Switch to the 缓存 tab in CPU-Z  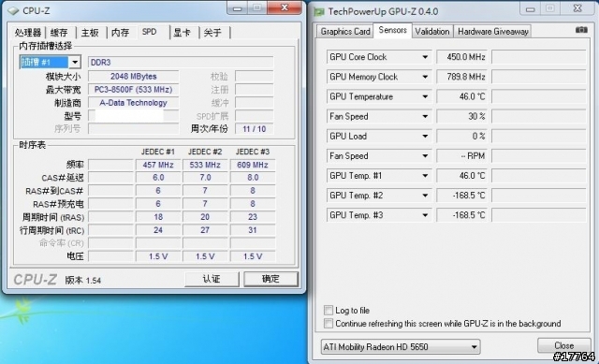[x=59, y=33]
